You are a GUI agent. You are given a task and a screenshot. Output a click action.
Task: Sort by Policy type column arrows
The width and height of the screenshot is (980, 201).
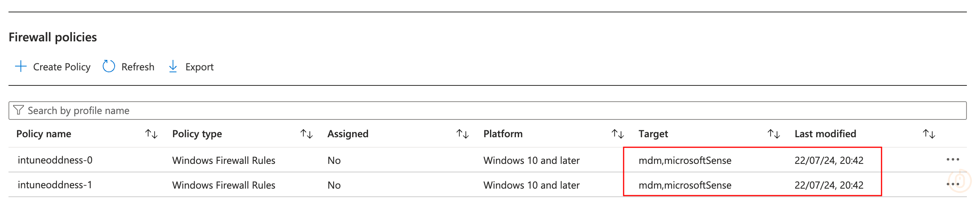[307, 134]
